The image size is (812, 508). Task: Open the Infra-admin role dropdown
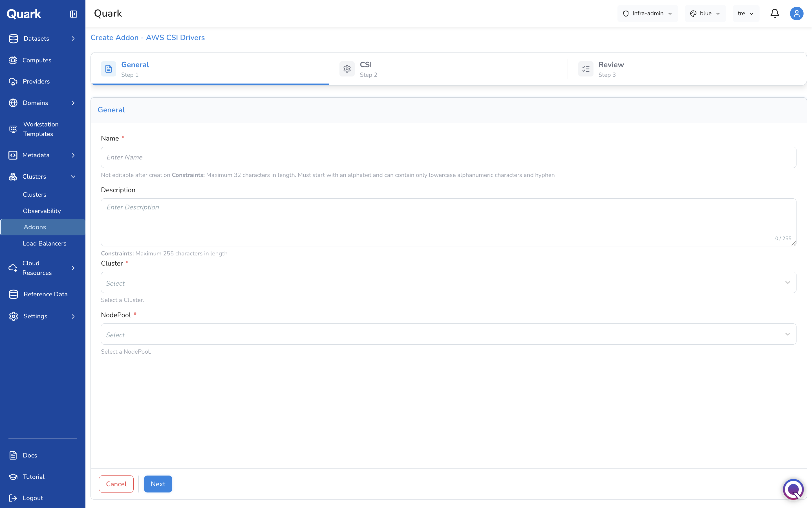647,14
